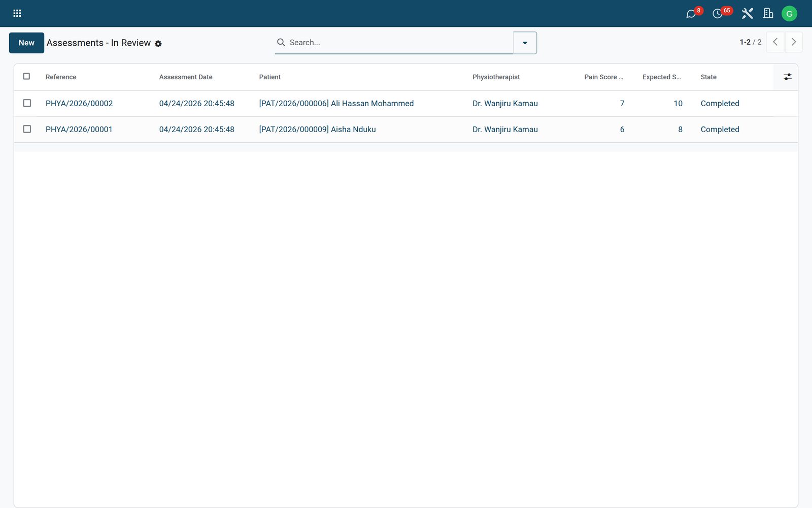Expand the search filters dropdown toggle
This screenshot has width=812, height=508.
click(x=525, y=43)
